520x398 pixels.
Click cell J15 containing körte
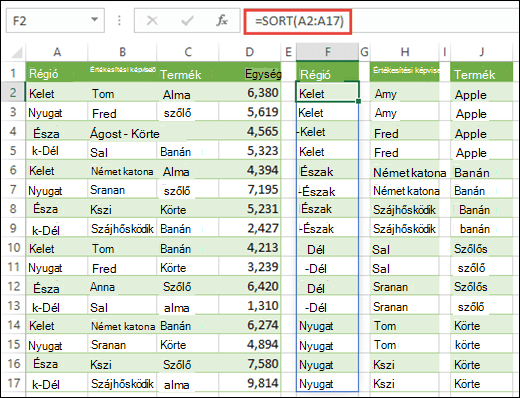tap(481, 344)
